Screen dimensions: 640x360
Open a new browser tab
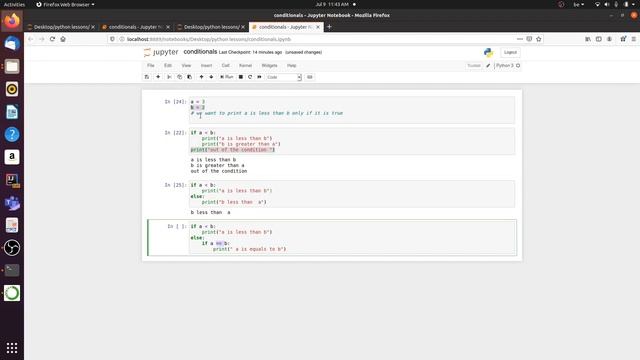tap(329, 27)
